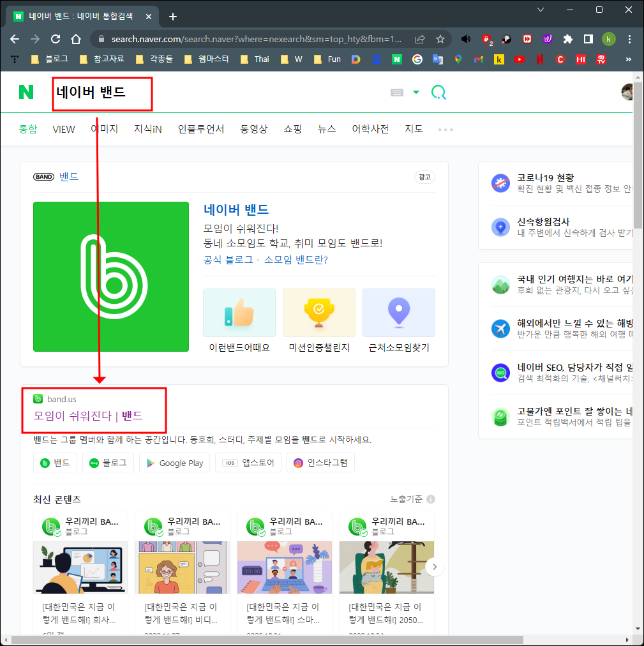
Task: Click the Google Play button
Action: pyautogui.click(x=174, y=462)
